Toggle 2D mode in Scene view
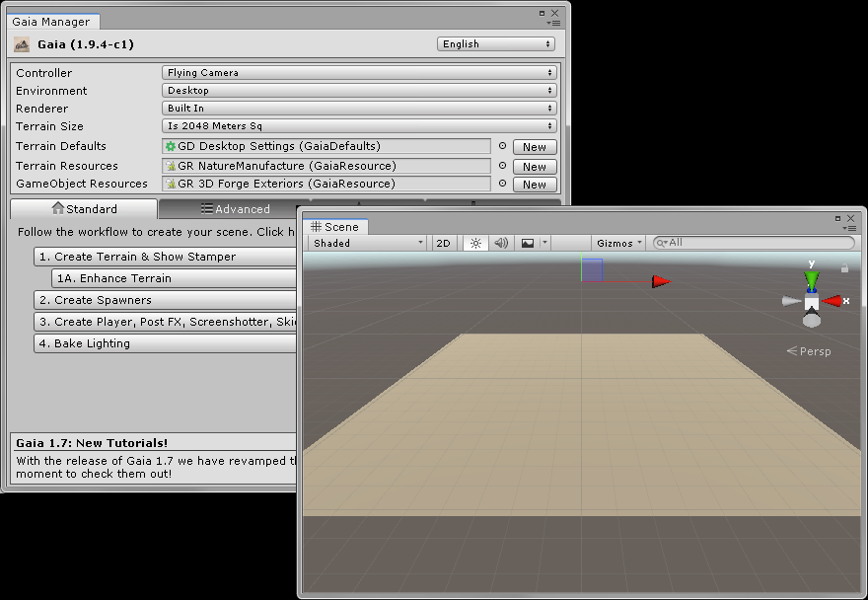Viewport: 868px width, 600px height. pos(444,243)
